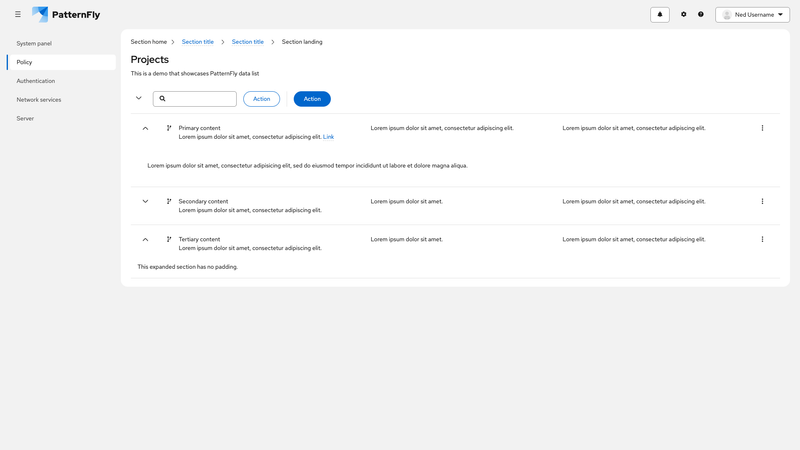This screenshot has width=800, height=450.
Task: Toggle the toolbar expand-all chevron
Action: coord(139,98)
